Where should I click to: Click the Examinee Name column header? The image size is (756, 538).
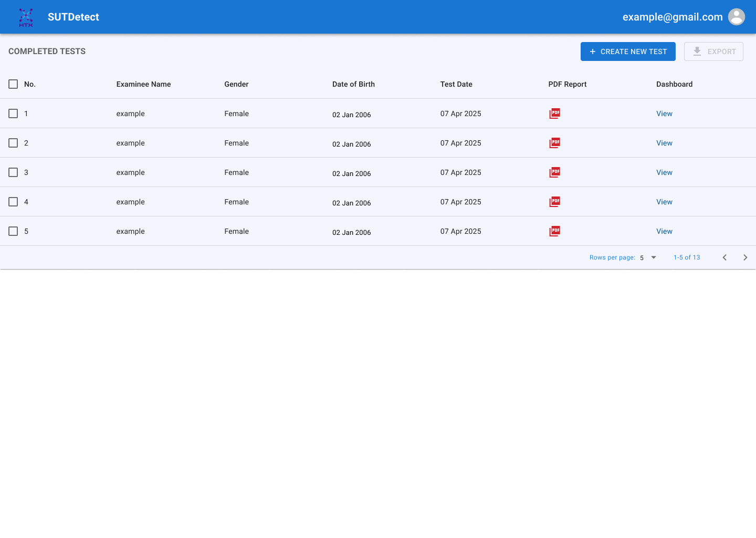[x=143, y=84]
